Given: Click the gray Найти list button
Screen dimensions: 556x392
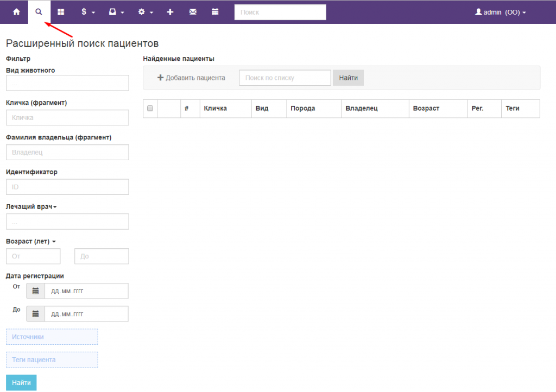Looking at the screenshot, I should (x=348, y=78).
